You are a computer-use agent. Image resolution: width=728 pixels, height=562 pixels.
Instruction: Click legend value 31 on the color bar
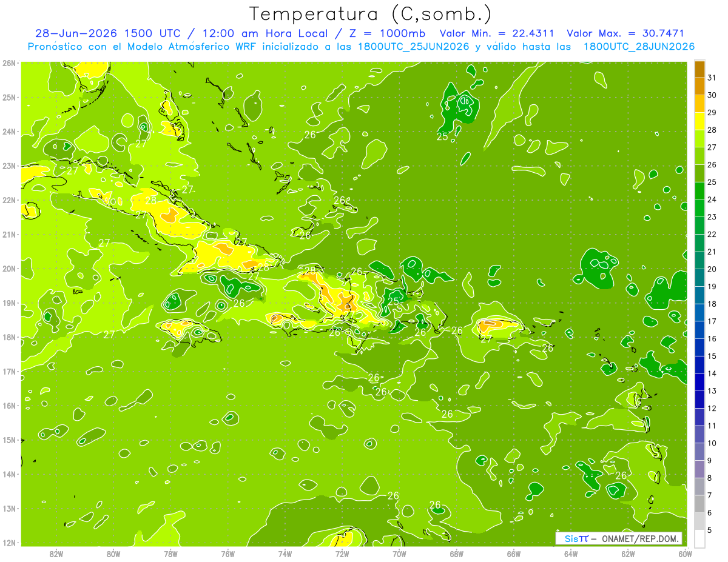(712, 78)
